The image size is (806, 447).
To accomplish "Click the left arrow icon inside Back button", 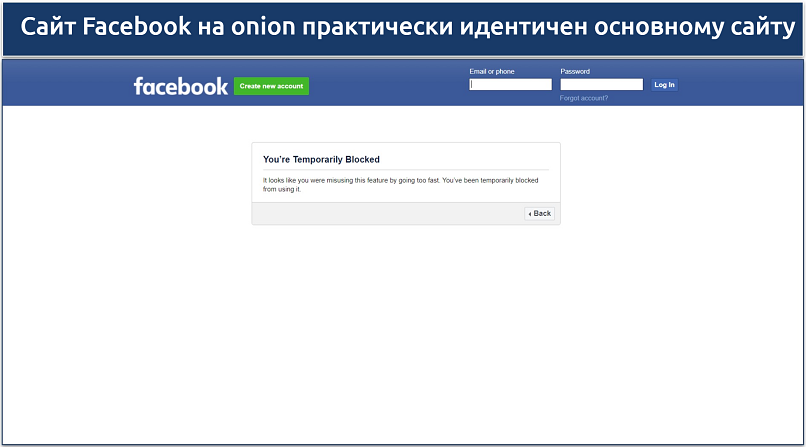I will point(530,214).
